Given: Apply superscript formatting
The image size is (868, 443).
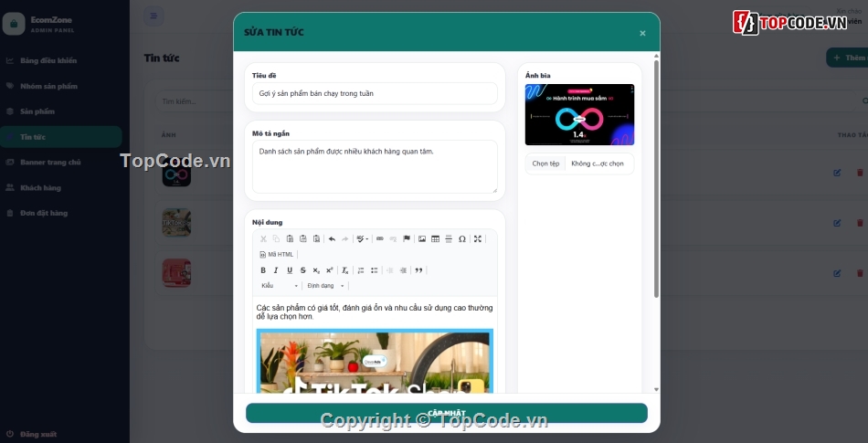Looking at the screenshot, I should click(x=329, y=270).
